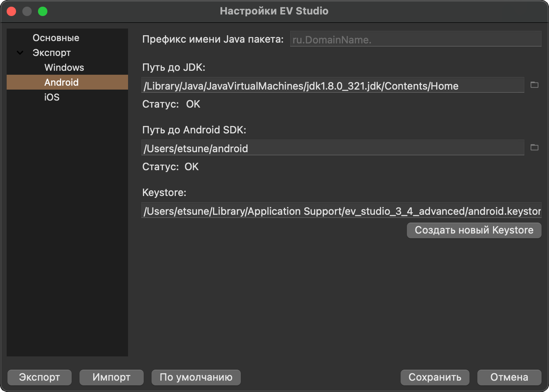The image size is (549, 392).
Task: Click the folder icon beside JDK path
Action: pyautogui.click(x=534, y=85)
